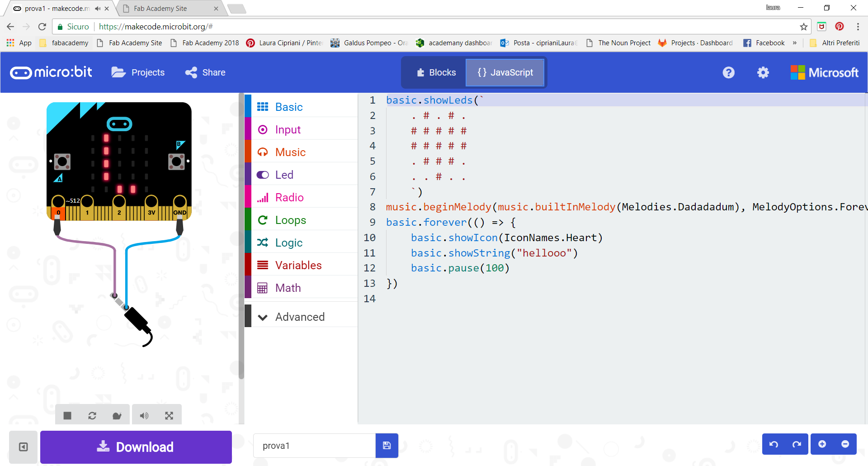Open the Variables toolbox category
This screenshot has width=868, height=466.
point(301,265)
